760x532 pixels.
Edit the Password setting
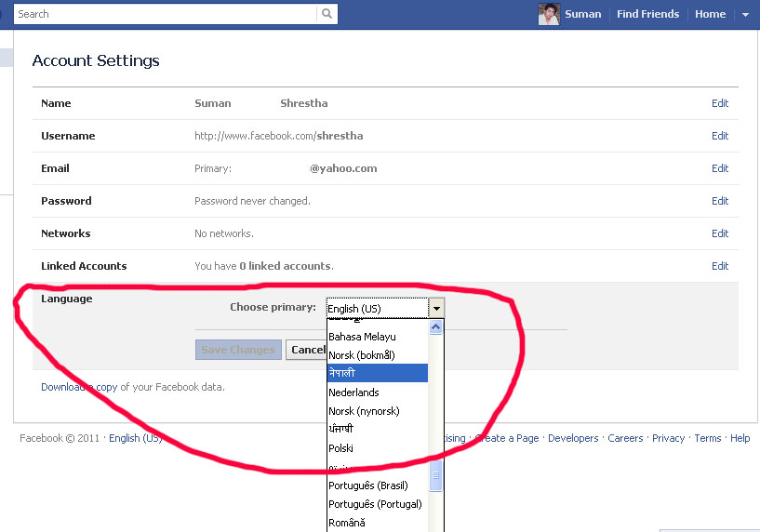pyautogui.click(x=720, y=201)
